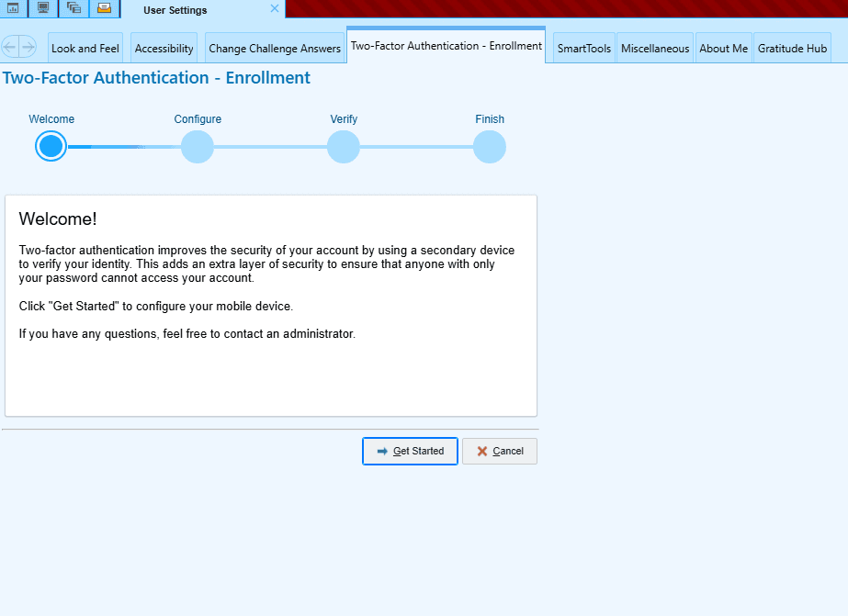
Task: Open the Miscellaneous tab
Action: 655,49
